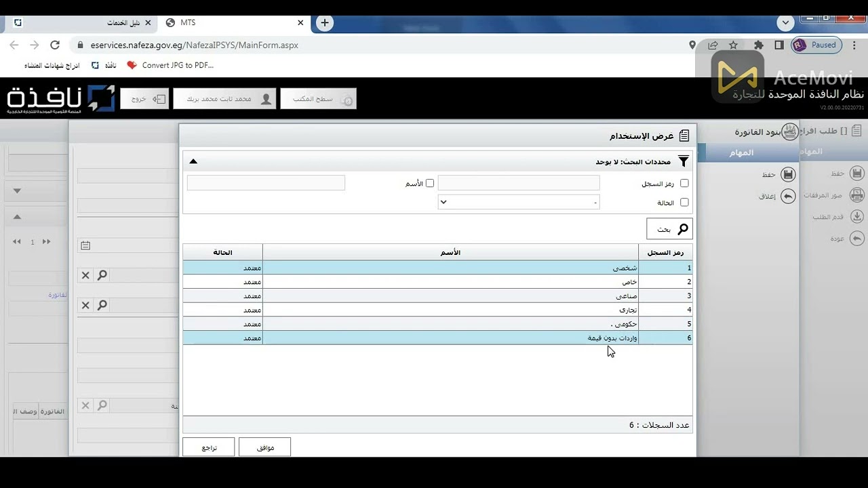
Task: Go to previous page double-arrow
Action: [17, 241]
